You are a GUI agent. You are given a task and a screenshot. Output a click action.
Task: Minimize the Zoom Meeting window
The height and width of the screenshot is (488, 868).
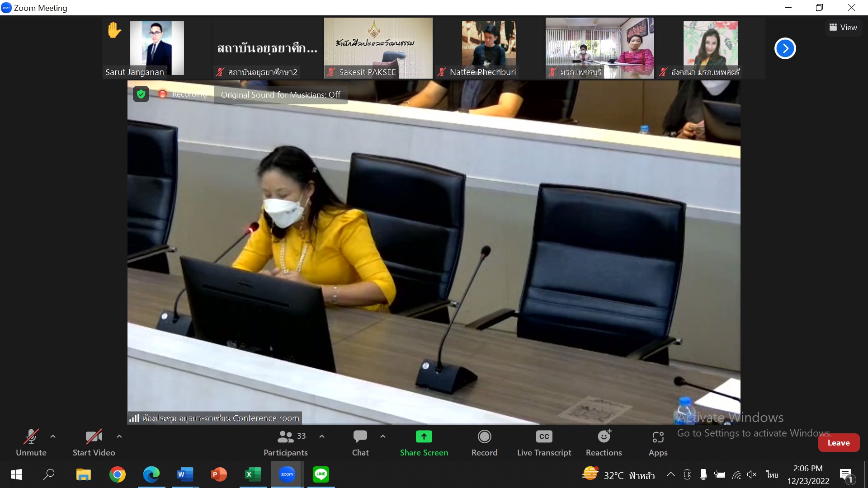coord(788,8)
